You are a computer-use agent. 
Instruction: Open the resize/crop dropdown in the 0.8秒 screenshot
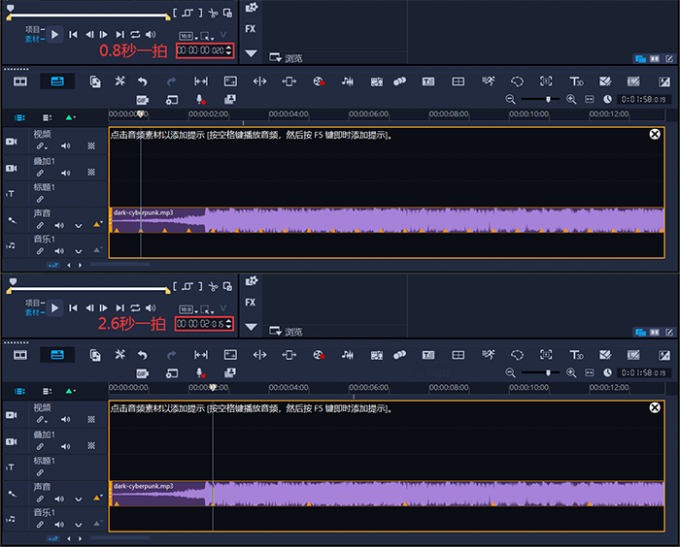point(207,36)
